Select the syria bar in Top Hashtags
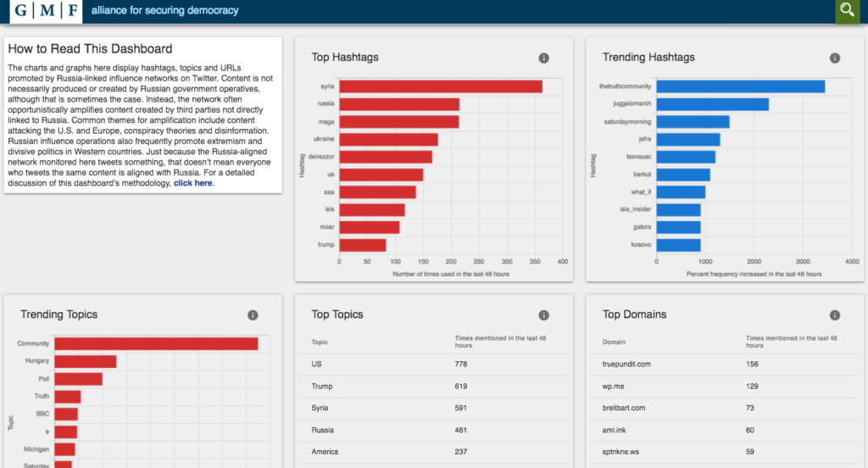This screenshot has height=468, width=868. coord(441,86)
